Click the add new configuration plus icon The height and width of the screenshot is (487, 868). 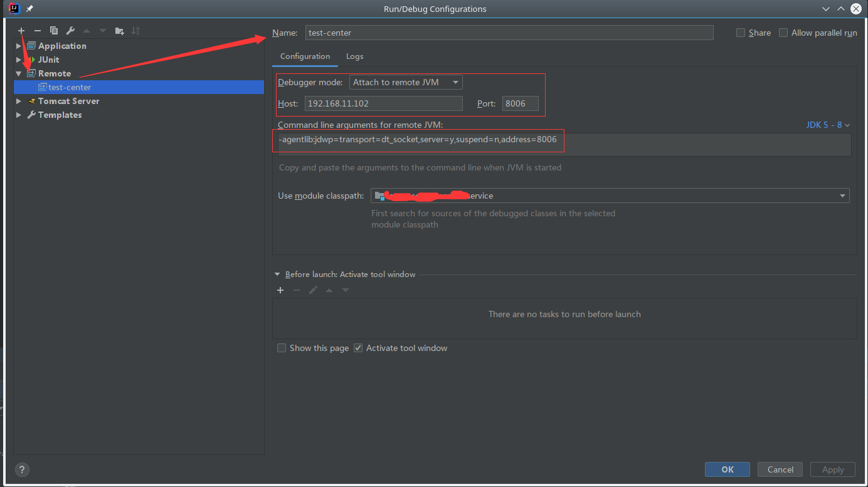pos(21,31)
